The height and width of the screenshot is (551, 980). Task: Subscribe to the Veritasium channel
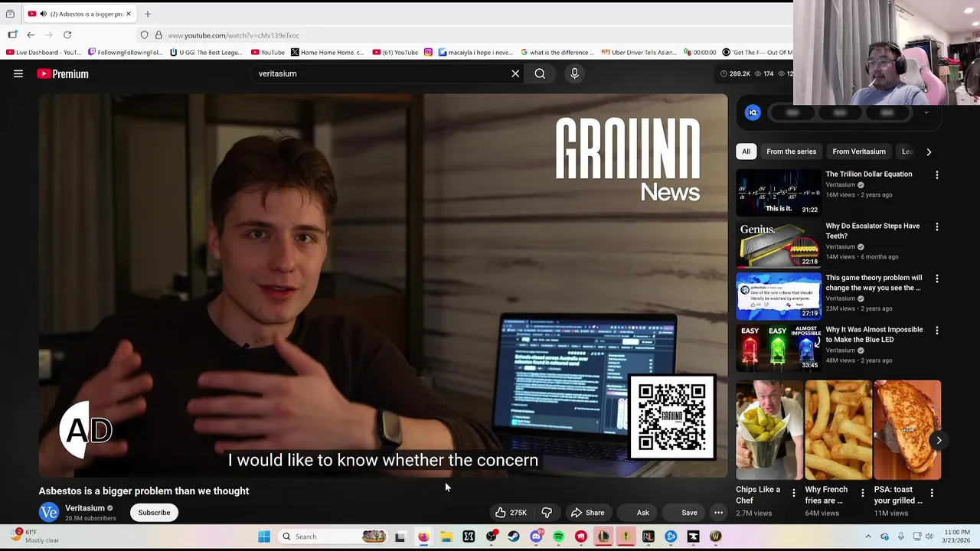(x=154, y=513)
